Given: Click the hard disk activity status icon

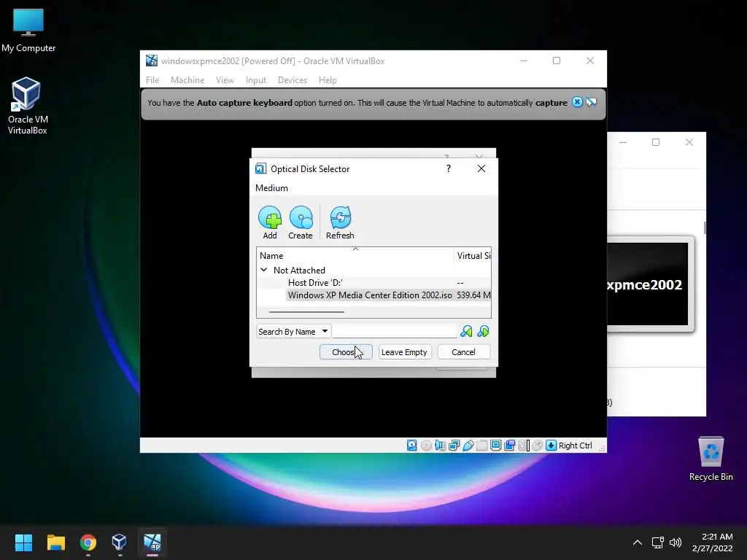Looking at the screenshot, I should coord(412,446).
